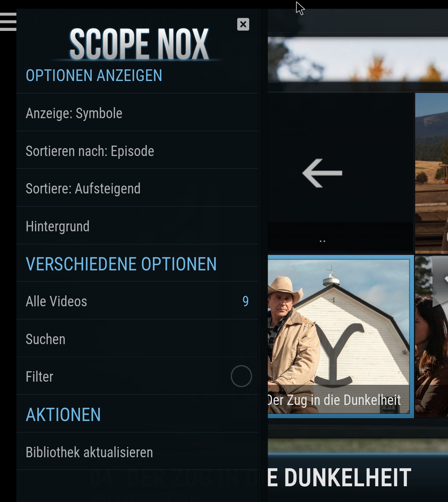Open the Hintergrund option
This screenshot has width=448, height=502.
coord(137,226)
